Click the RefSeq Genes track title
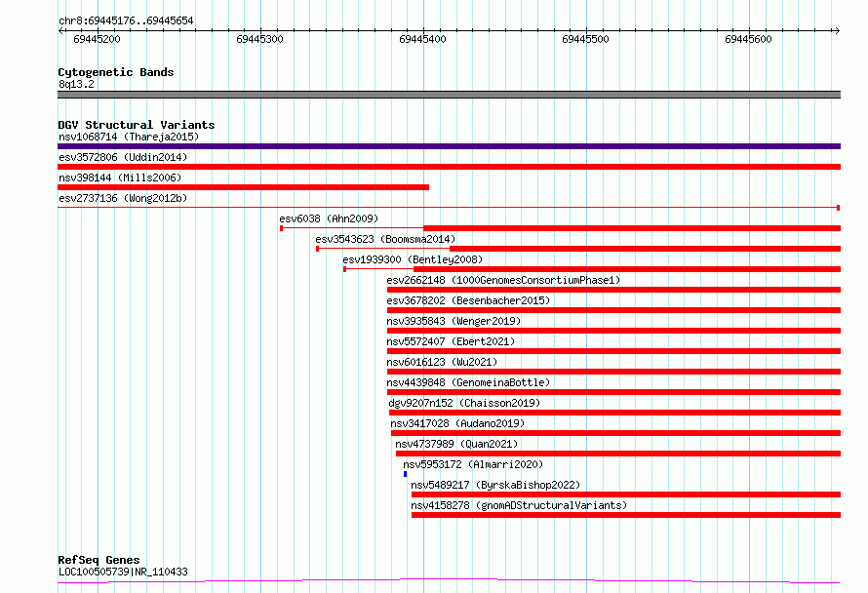The image size is (868, 593). tap(99, 560)
